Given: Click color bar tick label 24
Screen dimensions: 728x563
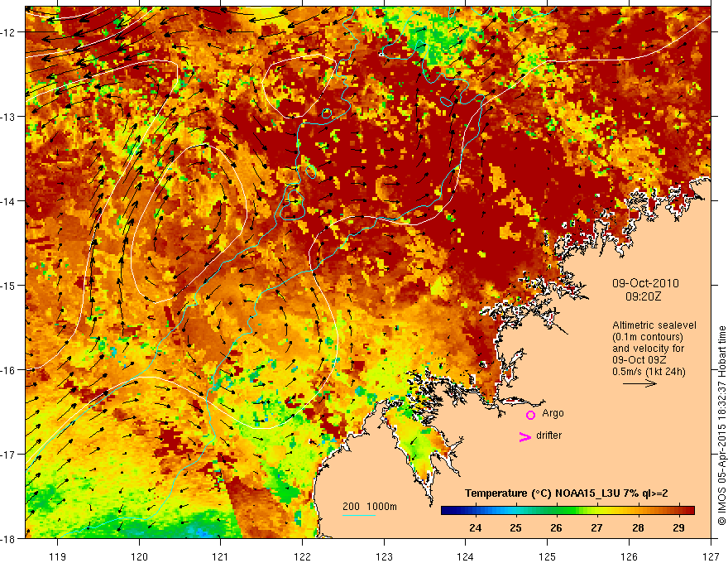Looking at the screenshot, I should [475, 528].
